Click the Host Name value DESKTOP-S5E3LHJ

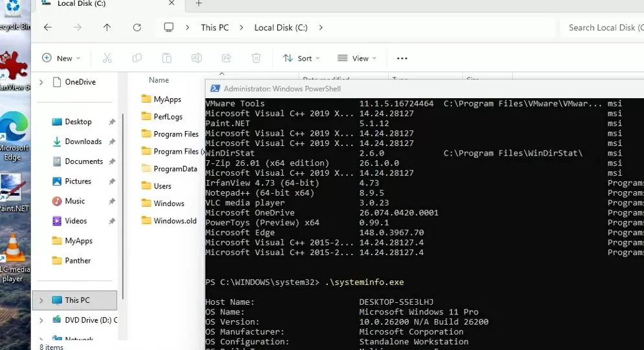tap(396, 302)
